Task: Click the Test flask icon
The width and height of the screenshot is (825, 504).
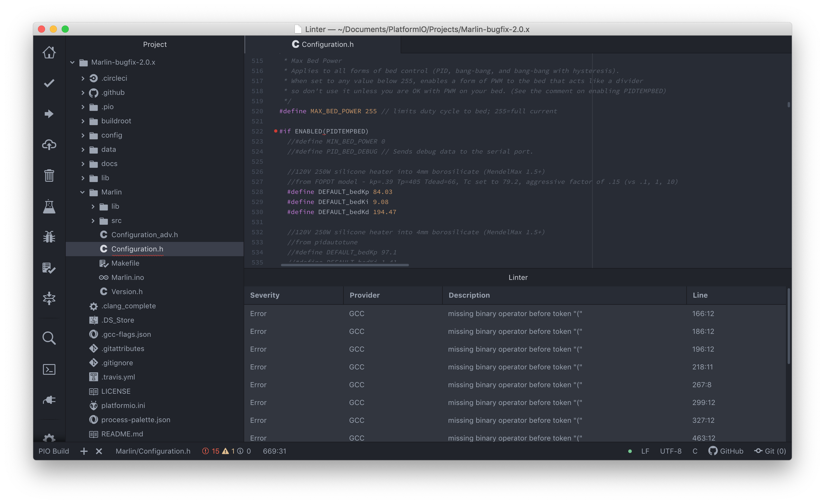Action: click(49, 206)
